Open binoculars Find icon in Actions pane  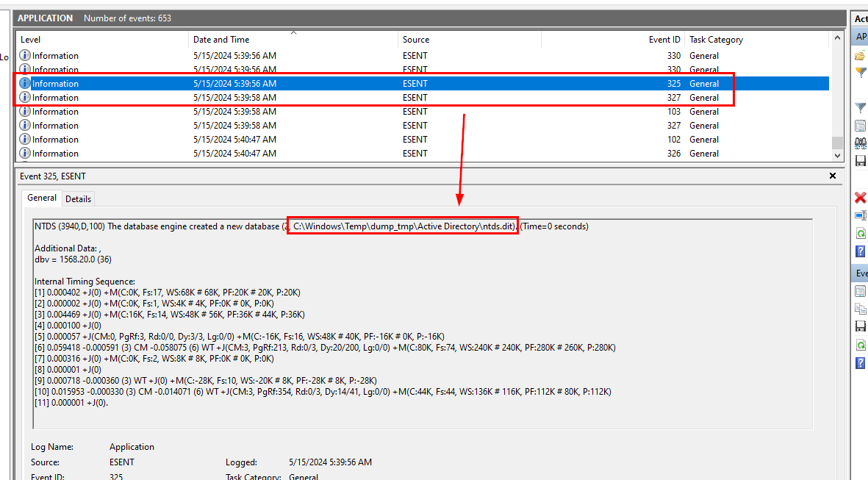click(x=860, y=143)
